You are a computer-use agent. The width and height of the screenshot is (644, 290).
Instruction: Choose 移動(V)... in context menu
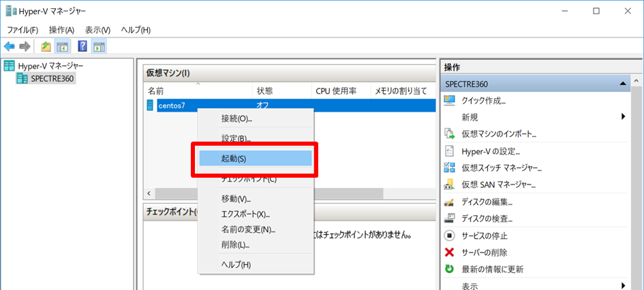(256, 199)
